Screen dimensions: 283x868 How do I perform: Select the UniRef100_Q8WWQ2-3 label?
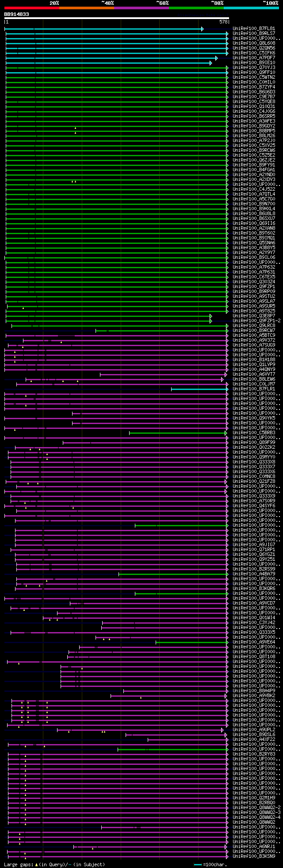tap(256, 813)
